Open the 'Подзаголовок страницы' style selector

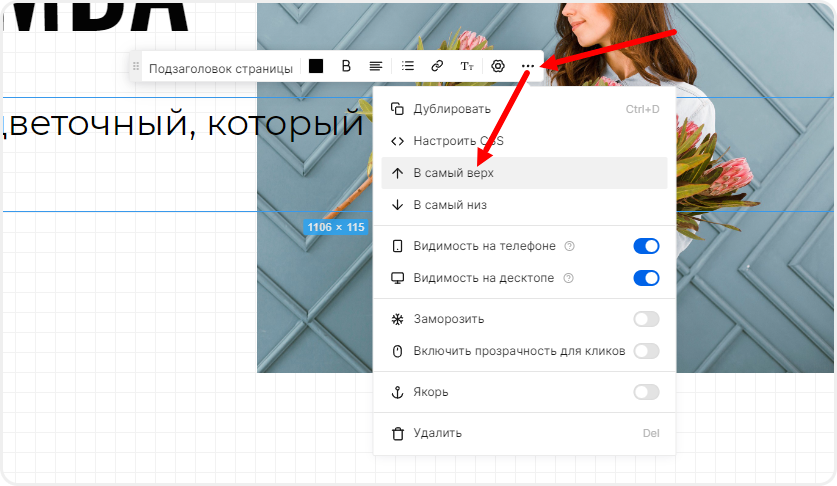(220, 68)
